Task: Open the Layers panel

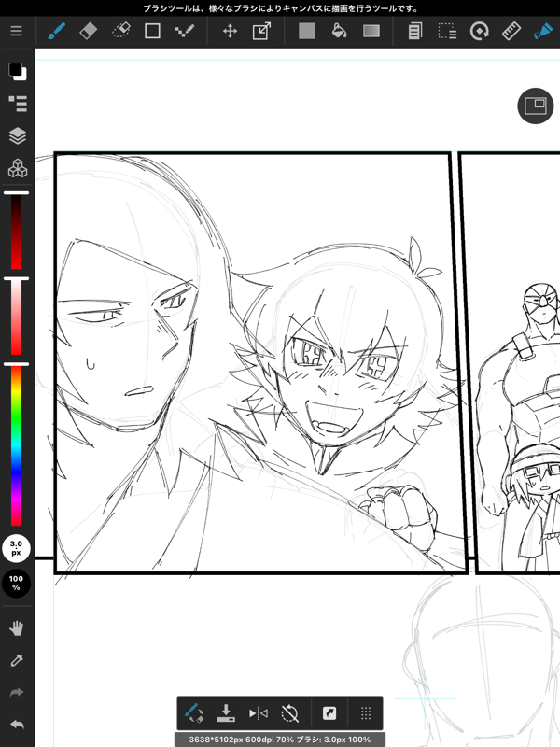Action: tap(18, 135)
